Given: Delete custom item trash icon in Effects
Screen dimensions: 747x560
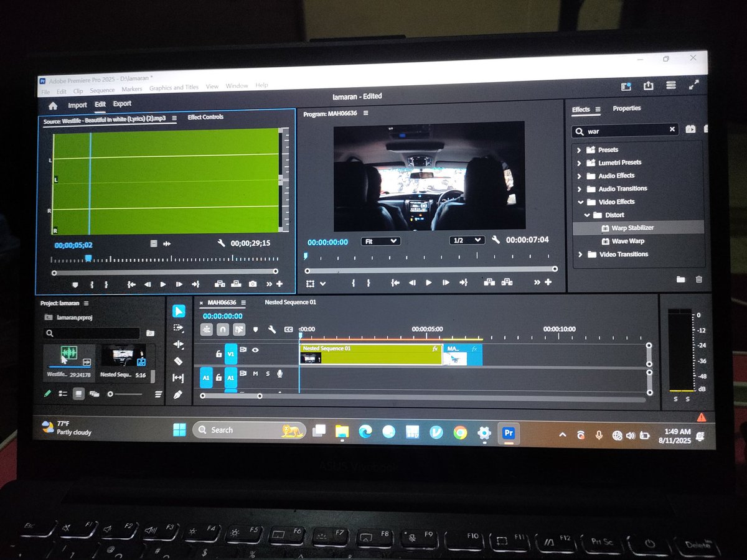Looking at the screenshot, I should tap(698, 279).
